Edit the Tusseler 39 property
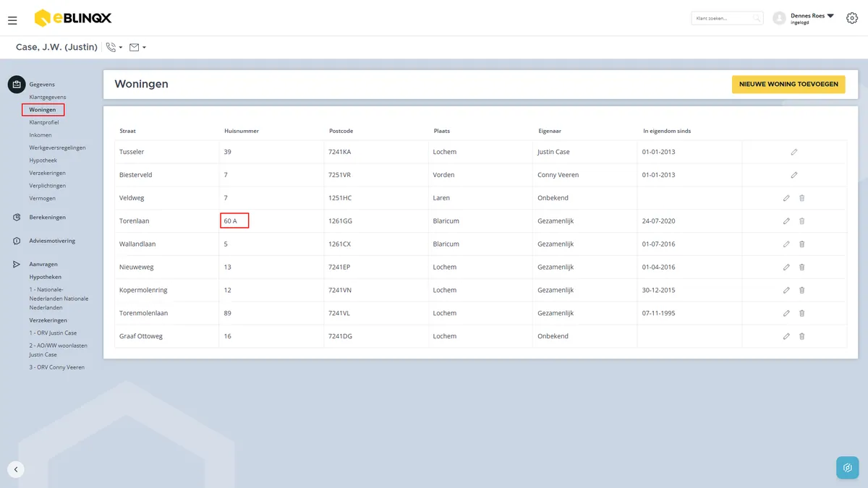 click(793, 152)
